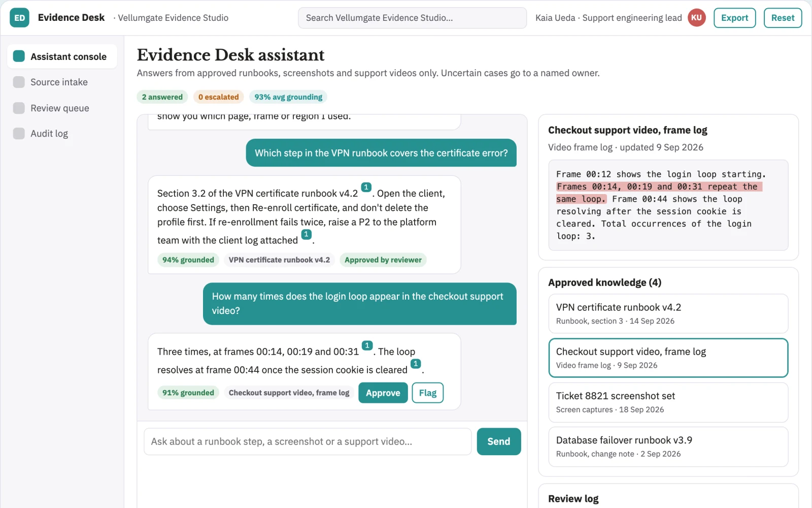This screenshot has width=812, height=508.
Task: Open the Audit log
Action: point(62,134)
